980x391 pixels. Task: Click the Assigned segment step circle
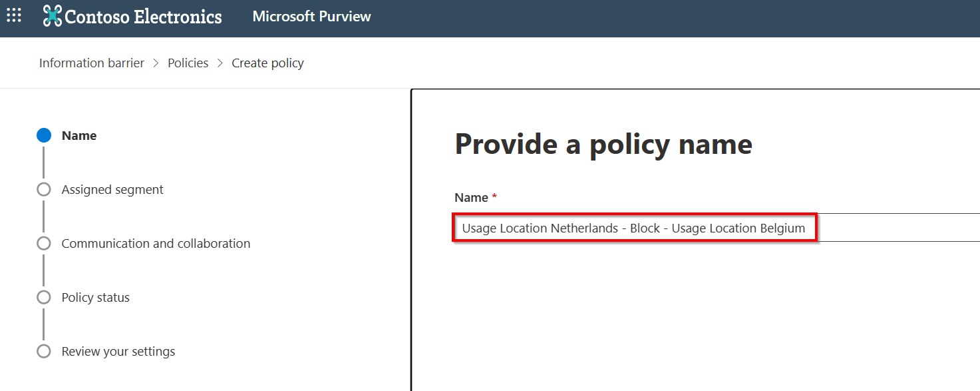pyautogui.click(x=43, y=189)
